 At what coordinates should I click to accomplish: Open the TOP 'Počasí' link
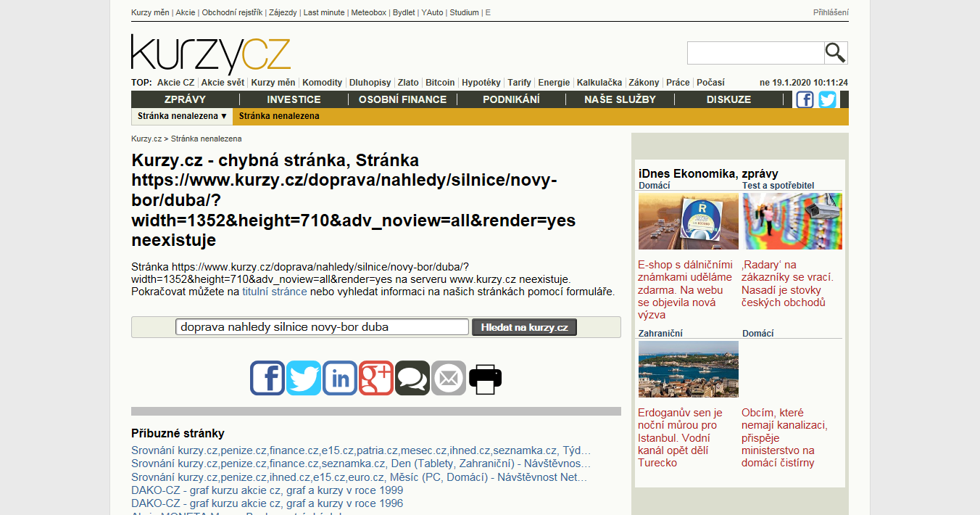710,83
